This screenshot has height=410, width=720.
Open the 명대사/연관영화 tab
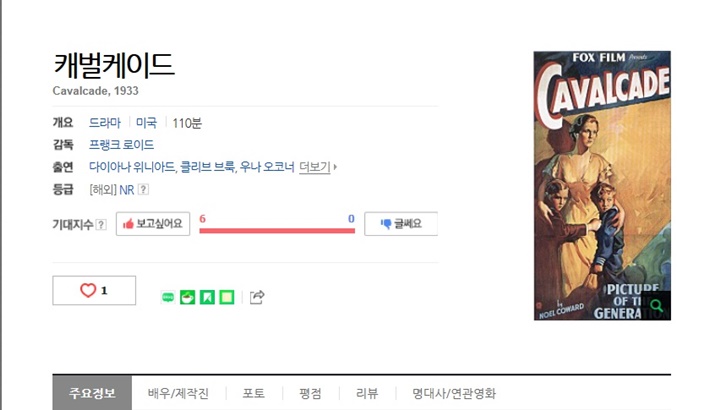(x=454, y=393)
